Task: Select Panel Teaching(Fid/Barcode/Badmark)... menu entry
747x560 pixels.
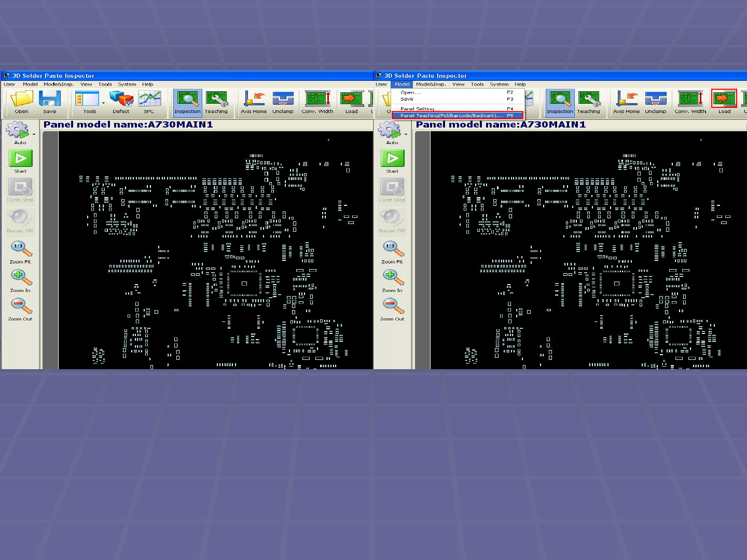Action: coord(457,116)
